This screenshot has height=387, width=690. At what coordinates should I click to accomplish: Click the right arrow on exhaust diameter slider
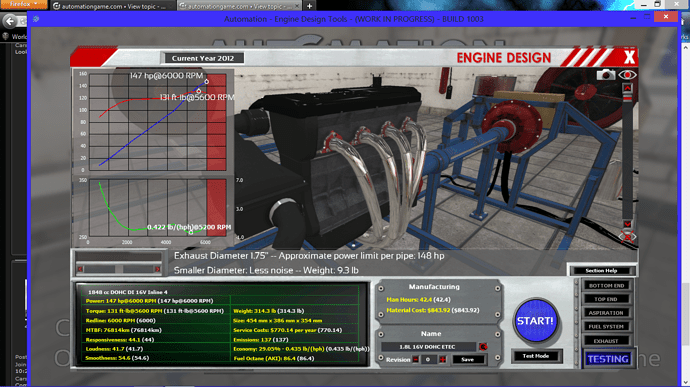click(x=158, y=269)
